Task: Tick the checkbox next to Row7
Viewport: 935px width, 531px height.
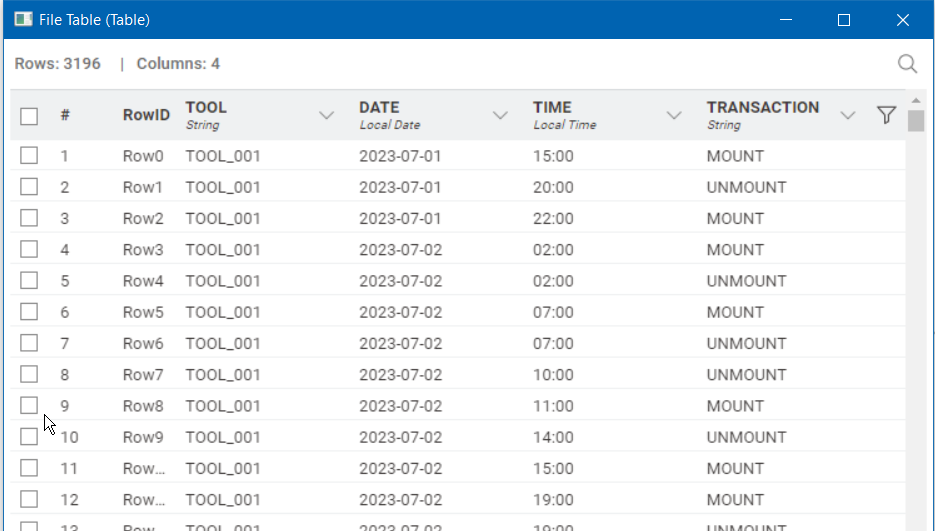Action: (x=29, y=374)
